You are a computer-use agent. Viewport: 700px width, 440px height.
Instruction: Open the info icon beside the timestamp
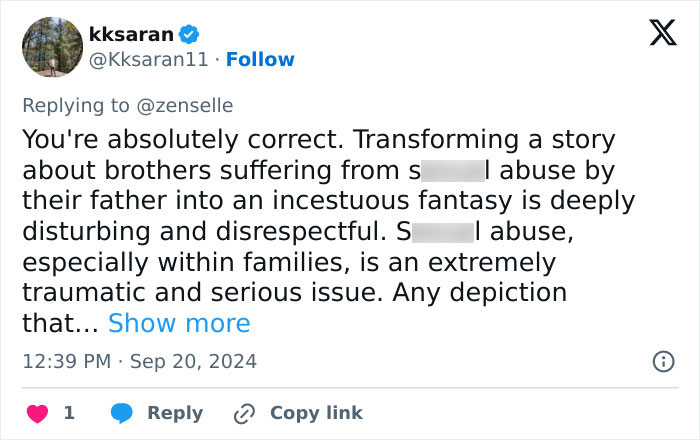[x=662, y=361]
